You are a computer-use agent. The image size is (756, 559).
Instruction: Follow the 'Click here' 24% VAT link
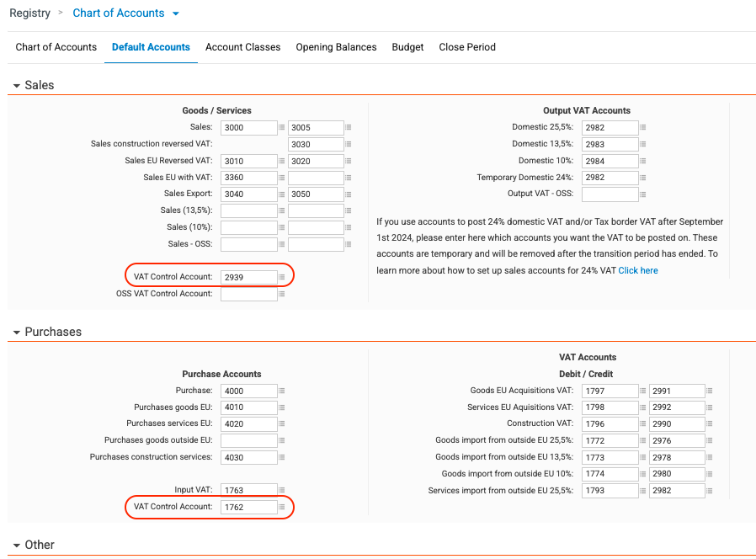[x=638, y=270]
